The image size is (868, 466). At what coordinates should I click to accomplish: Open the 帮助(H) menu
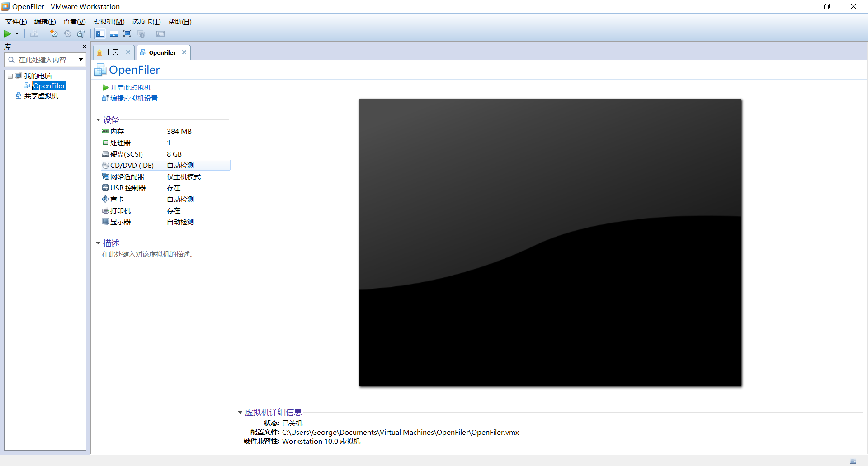(180, 21)
